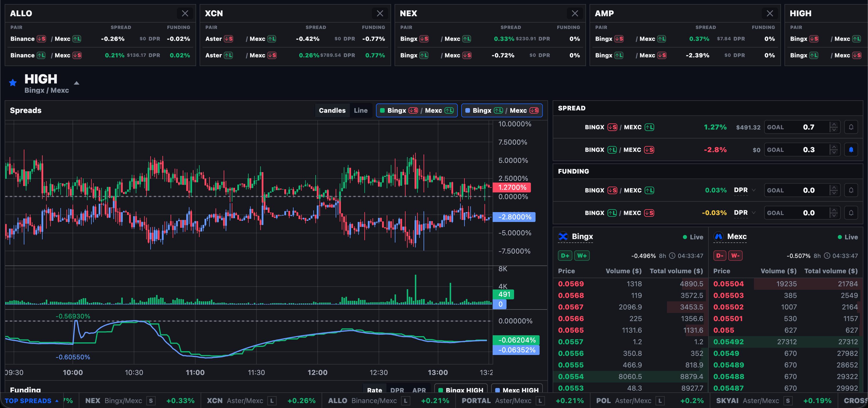The height and width of the screenshot is (408, 868).
Task: Open the Bingx exchange logo
Action: (563, 237)
